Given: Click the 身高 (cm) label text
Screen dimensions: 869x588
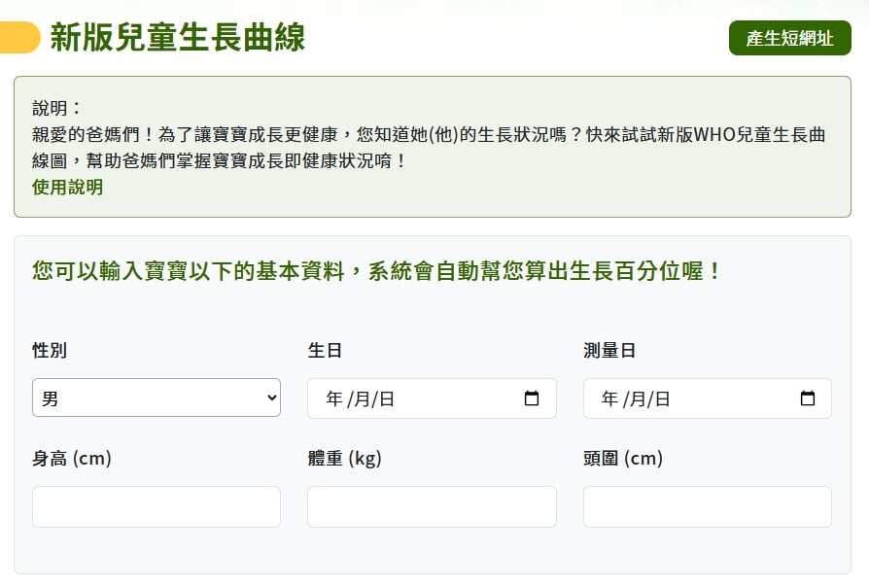Looking at the screenshot, I should click(x=72, y=458).
